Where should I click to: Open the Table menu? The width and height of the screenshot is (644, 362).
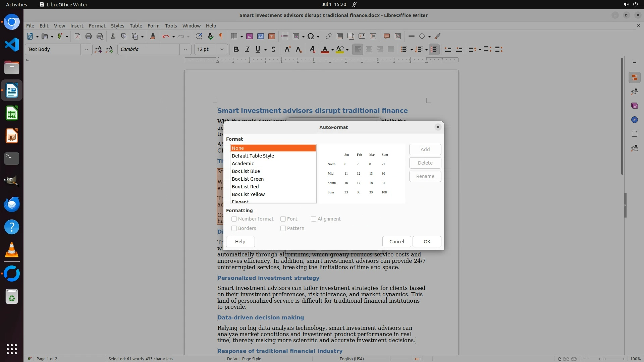[136, 25]
